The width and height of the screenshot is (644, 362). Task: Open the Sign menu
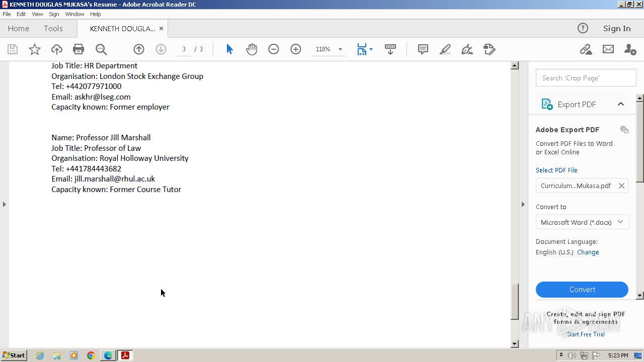coord(54,14)
